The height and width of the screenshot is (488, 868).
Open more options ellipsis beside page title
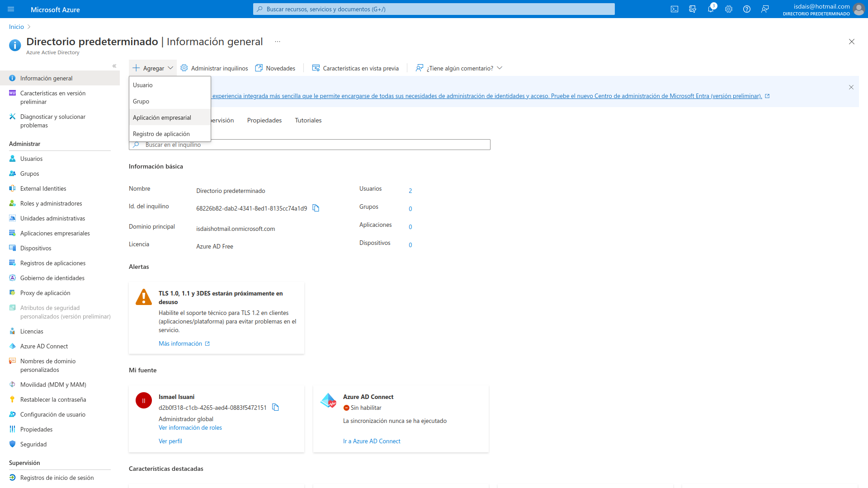click(278, 42)
